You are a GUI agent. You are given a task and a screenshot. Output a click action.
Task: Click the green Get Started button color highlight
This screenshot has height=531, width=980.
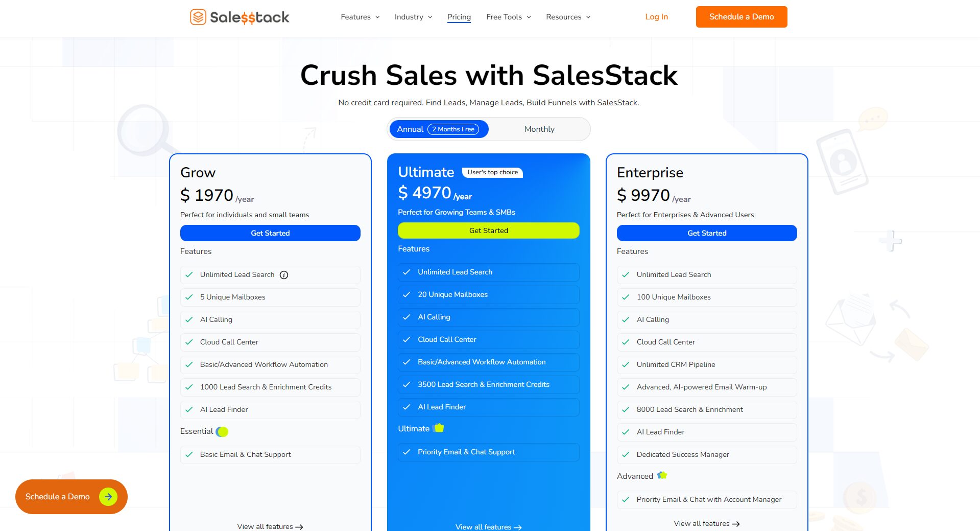[488, 230]
